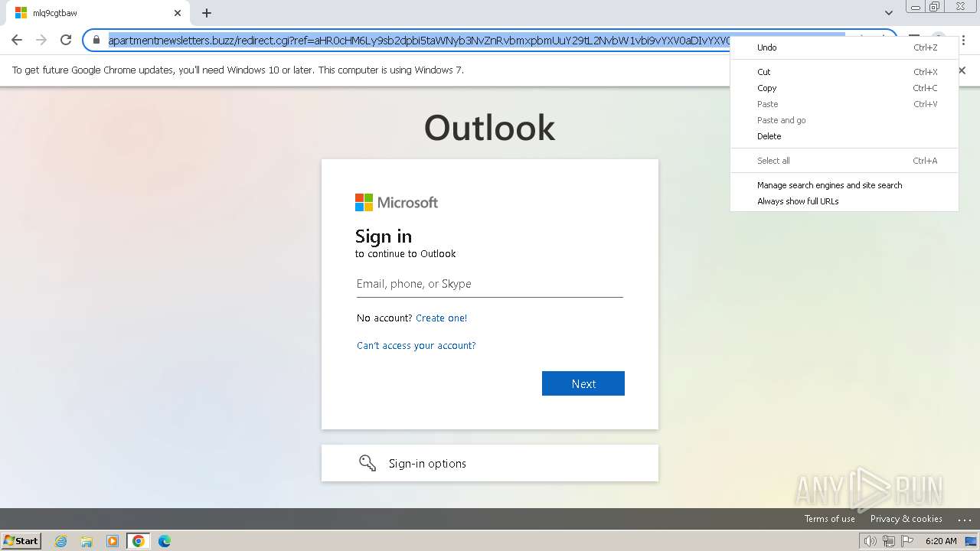Click the Outlook heading text
980x551 pixels.
click(x=489, y=128)
